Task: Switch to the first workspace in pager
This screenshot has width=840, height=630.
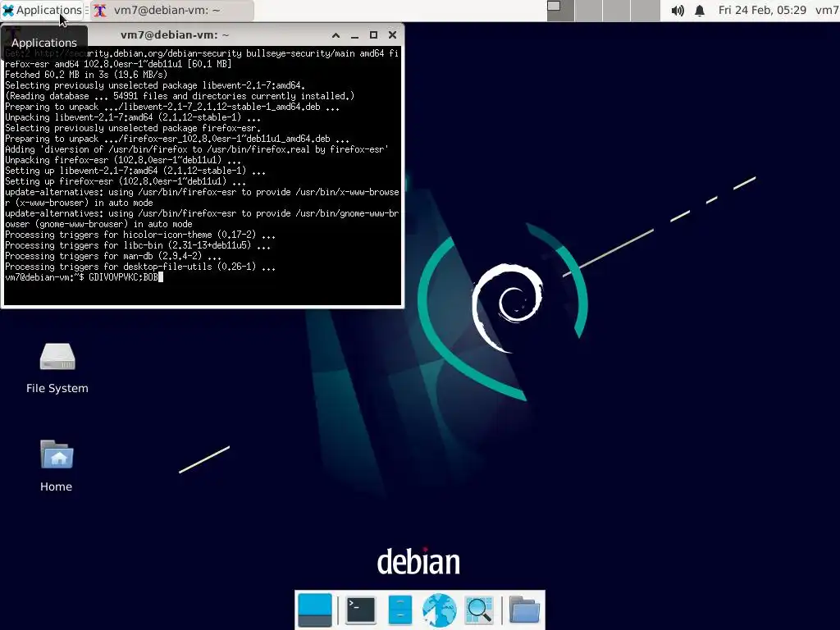Action: 560,10
